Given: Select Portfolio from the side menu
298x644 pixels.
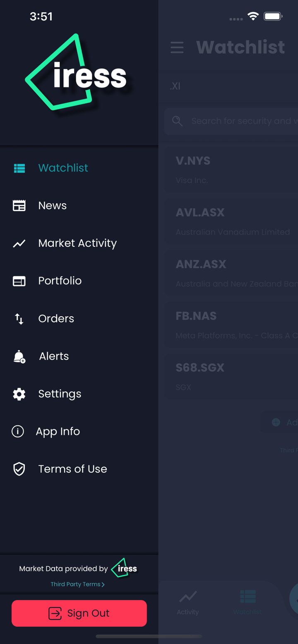Looking at the screenshot, I should 60,281.
